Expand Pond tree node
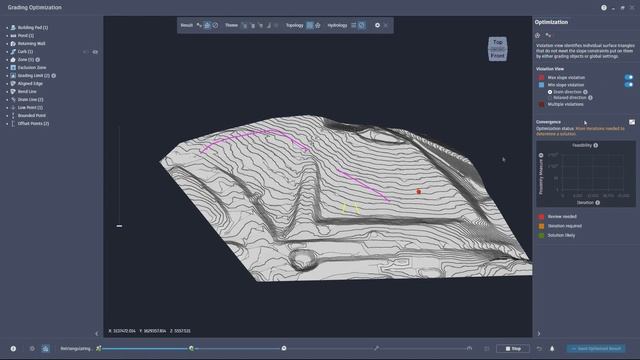 click(x=7, y=36)
